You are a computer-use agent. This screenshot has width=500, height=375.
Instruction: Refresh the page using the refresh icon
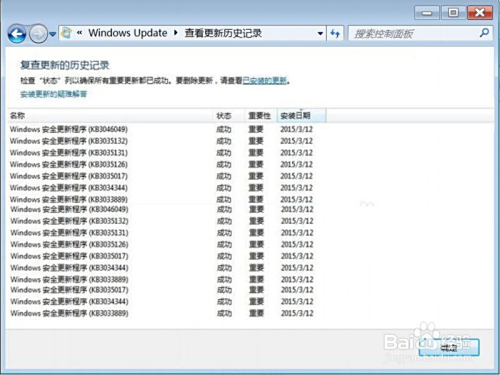335,33
